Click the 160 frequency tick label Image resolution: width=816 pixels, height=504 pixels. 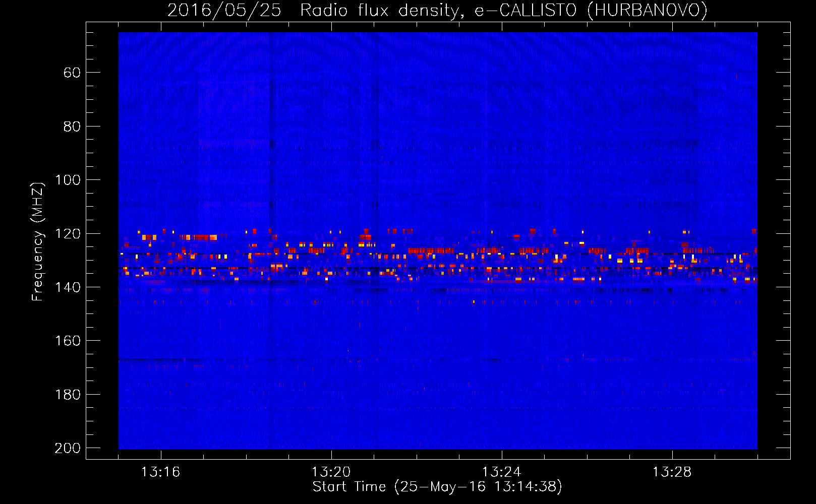[68, 341]
